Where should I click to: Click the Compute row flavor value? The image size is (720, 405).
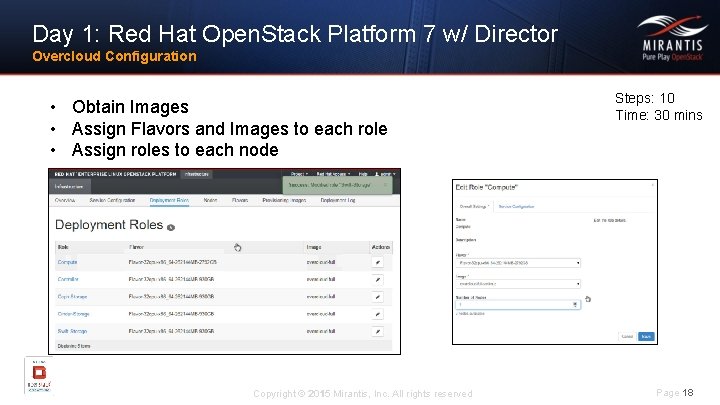tap(172, 262)
